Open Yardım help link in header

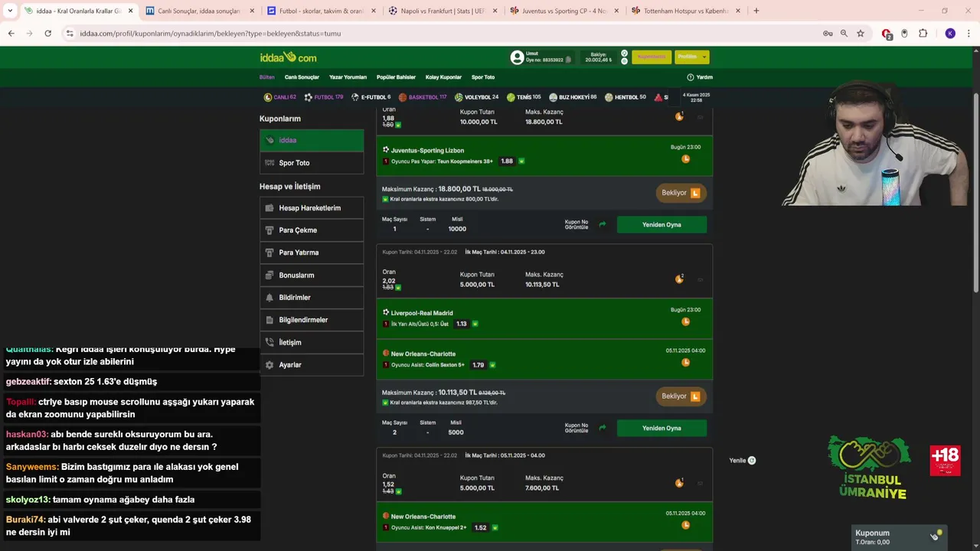pyautogui.click(x=700, y=77)
